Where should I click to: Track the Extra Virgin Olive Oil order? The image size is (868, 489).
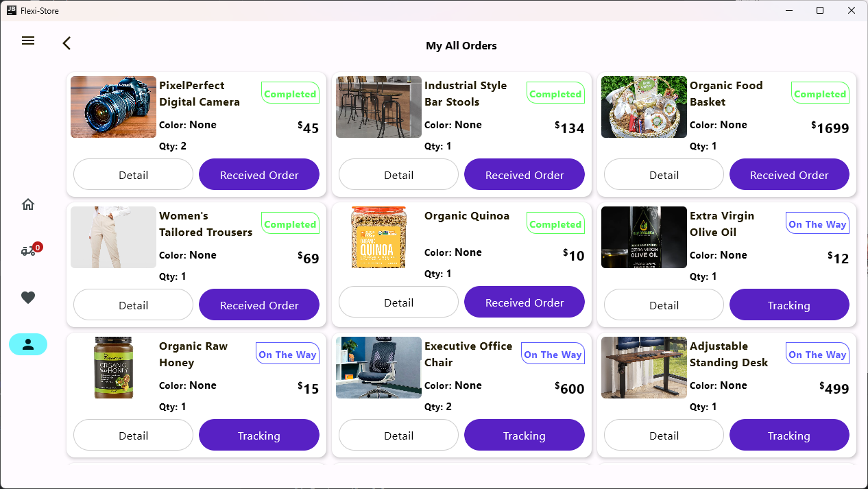coord(789,305)
